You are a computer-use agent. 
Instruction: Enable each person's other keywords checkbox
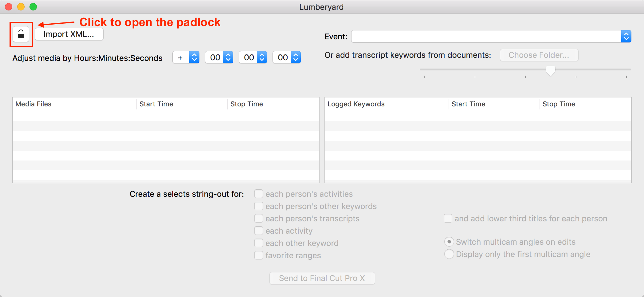point(259,206)
